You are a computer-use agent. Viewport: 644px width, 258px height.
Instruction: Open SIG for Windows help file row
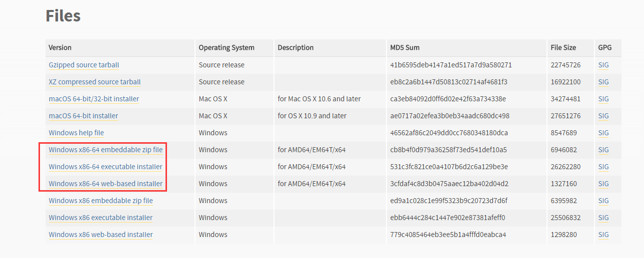603,133
